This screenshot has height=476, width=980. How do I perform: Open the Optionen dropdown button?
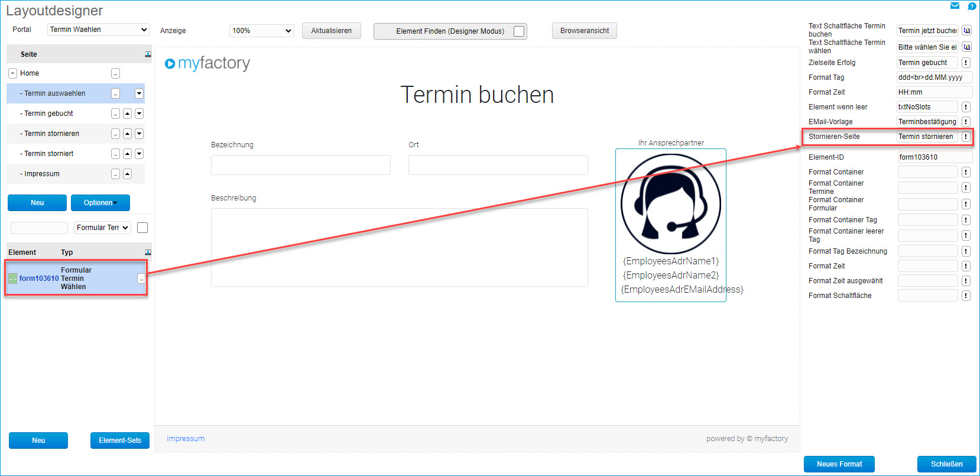(100, 203)
